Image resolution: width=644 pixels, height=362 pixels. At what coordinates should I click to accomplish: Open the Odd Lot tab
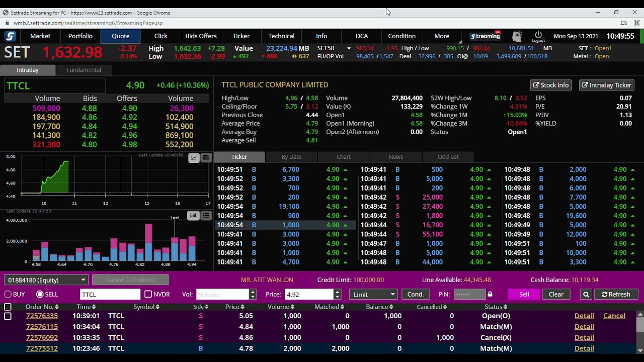(448, 157)
